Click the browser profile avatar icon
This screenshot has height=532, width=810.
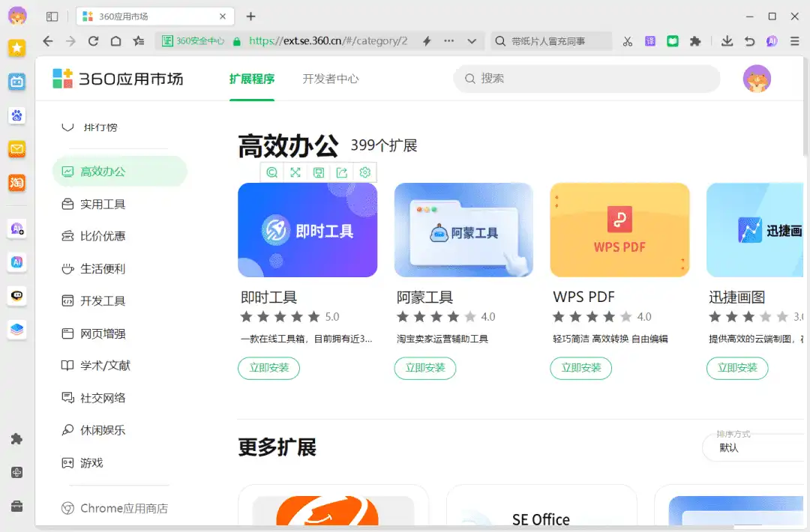(17, 16)
